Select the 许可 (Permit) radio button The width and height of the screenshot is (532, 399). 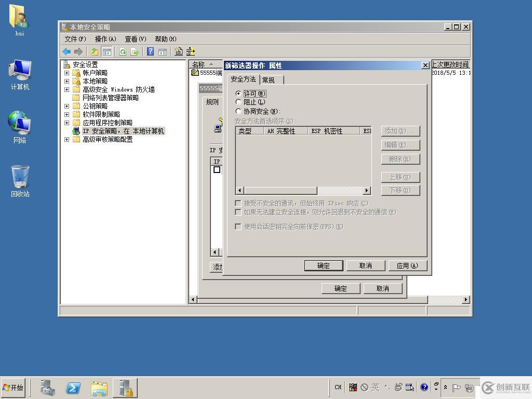pyautogui.click(x=238, y=94)
